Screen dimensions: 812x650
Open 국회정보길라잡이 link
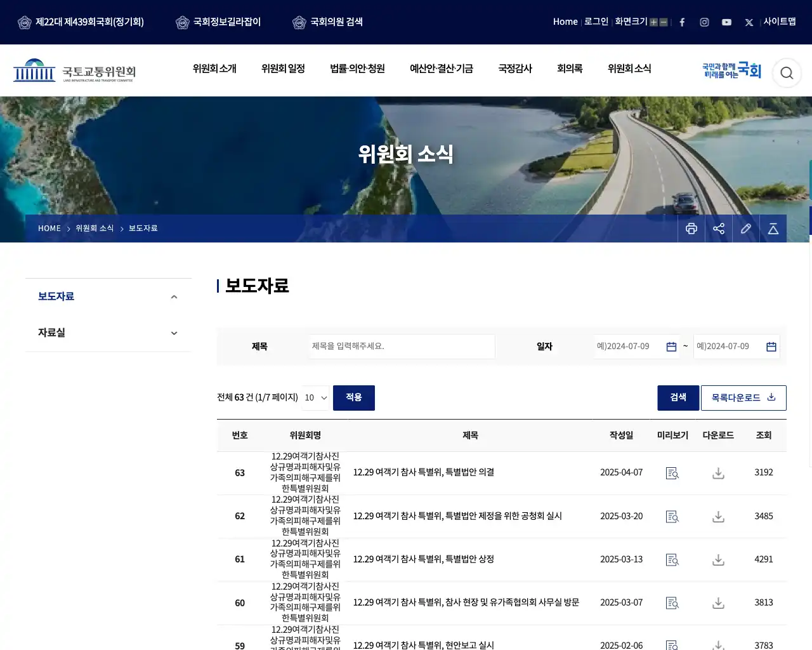click(x=218, y=22)
